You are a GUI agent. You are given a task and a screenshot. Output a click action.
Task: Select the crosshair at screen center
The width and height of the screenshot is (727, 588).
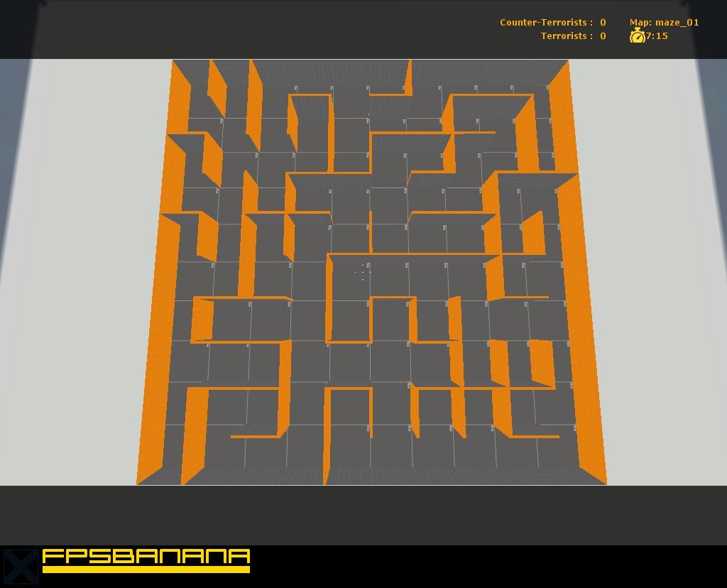pos(361,273)
